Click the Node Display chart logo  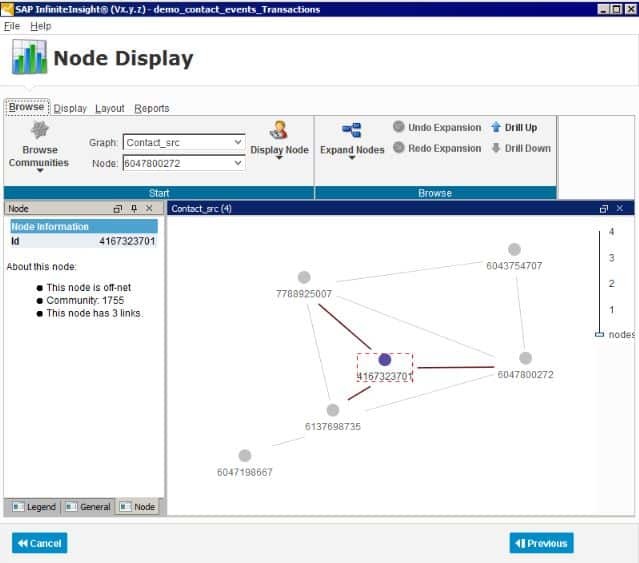tap(29, 57)
